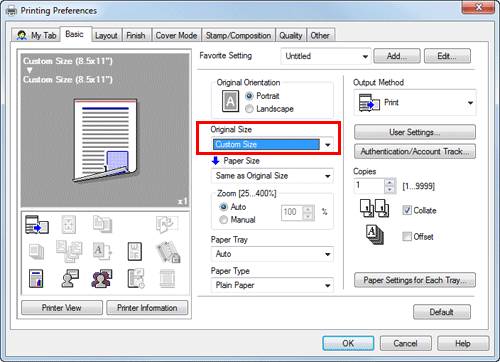Click the single user authentication status icon

70,278
